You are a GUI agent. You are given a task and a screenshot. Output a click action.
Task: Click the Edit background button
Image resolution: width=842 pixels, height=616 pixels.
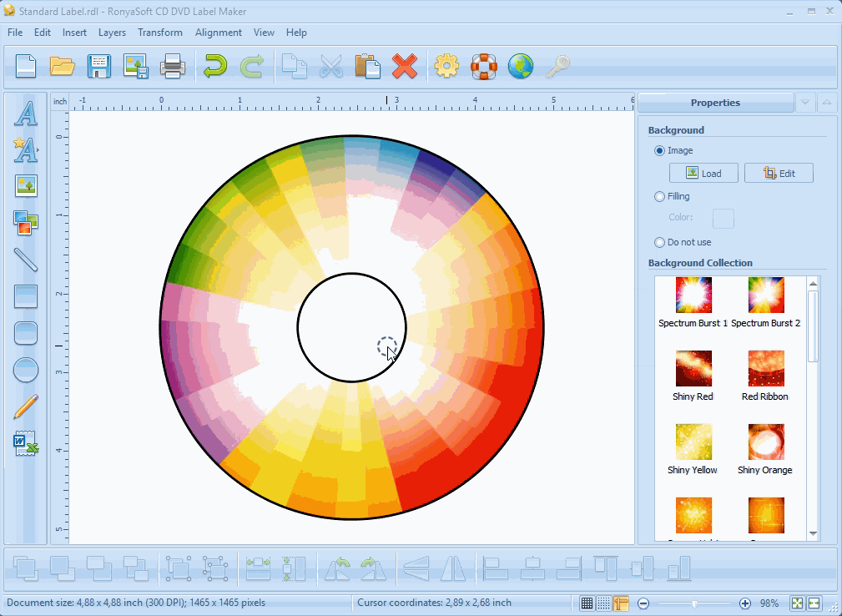(779, 173)
